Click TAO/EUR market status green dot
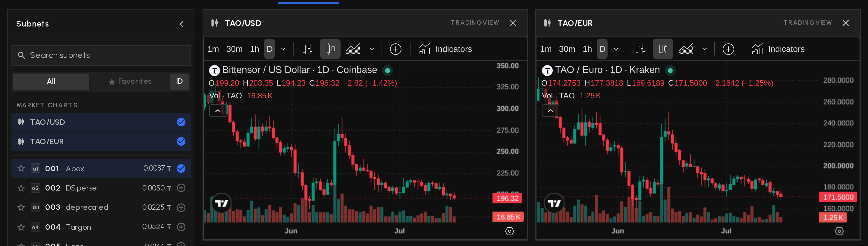The width and height of the screenshot is (868, 246). [670, 71]
